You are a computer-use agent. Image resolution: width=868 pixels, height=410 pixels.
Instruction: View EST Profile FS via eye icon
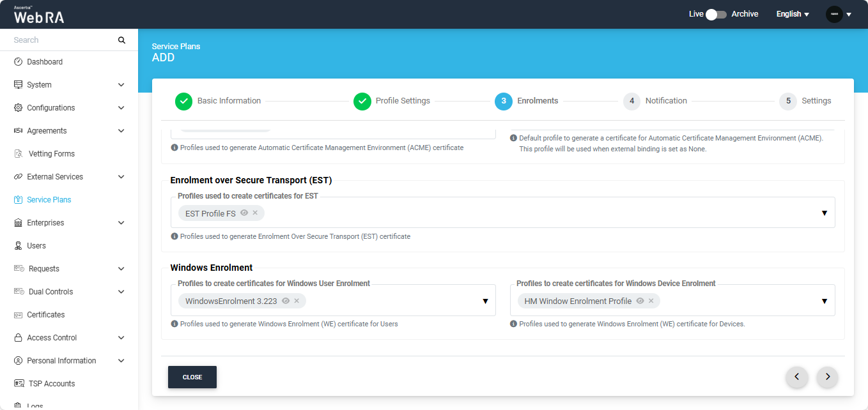click(244, 213)
